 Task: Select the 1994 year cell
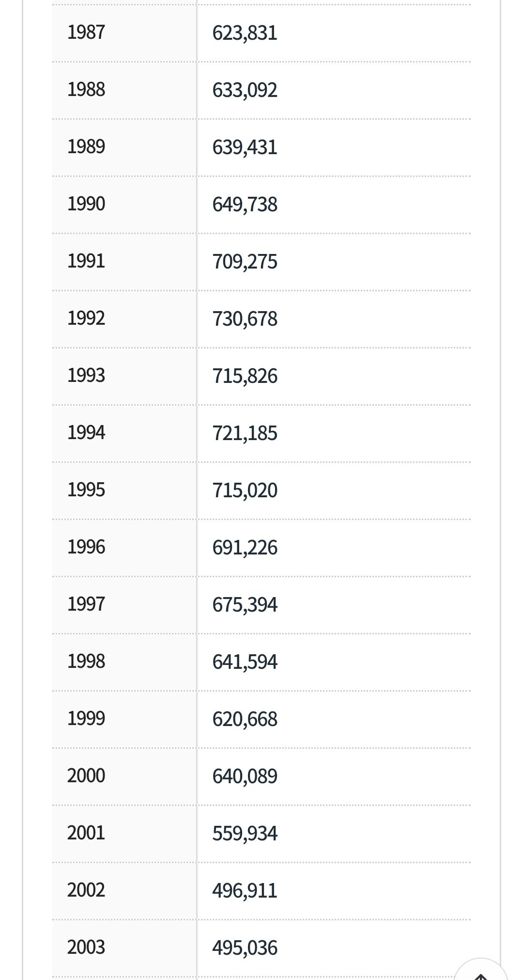(x=86, y=433)
